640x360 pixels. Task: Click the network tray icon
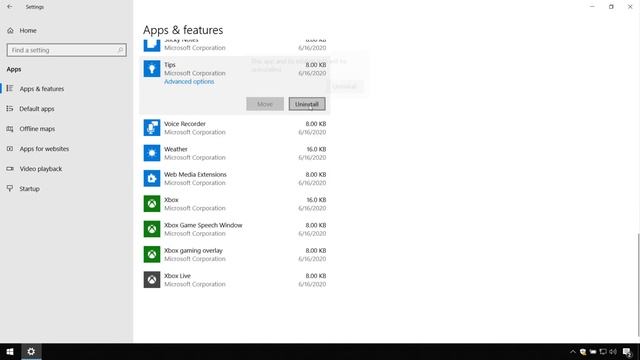pyautogui.click(x=603, y=351)
